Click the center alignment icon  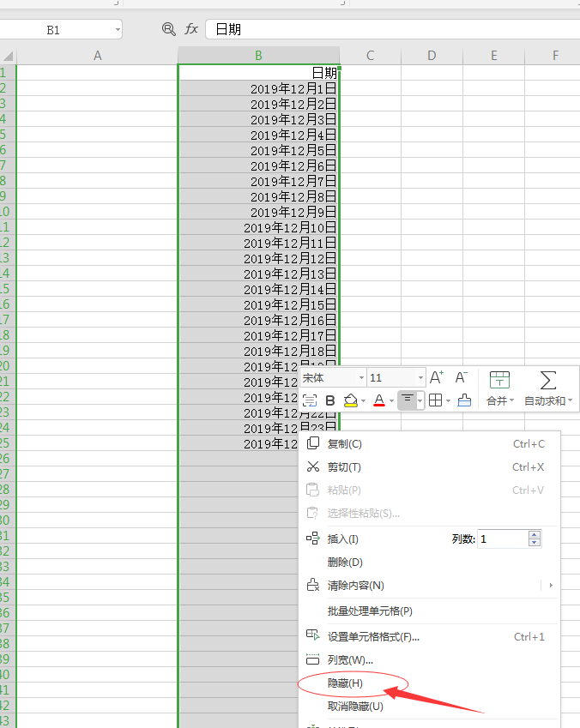[x=408, y=400]
